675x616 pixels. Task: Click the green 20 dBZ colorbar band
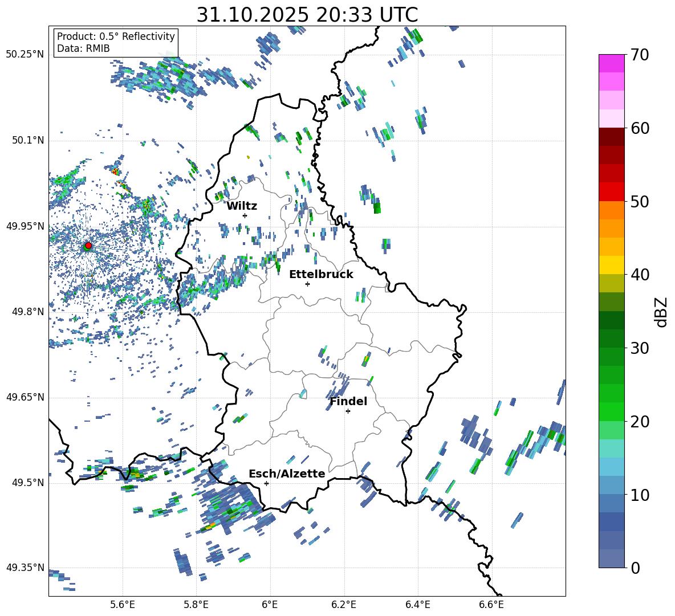(612, 411)
